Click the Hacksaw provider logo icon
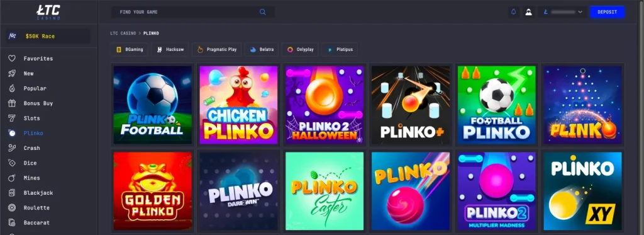 [160, 49]
